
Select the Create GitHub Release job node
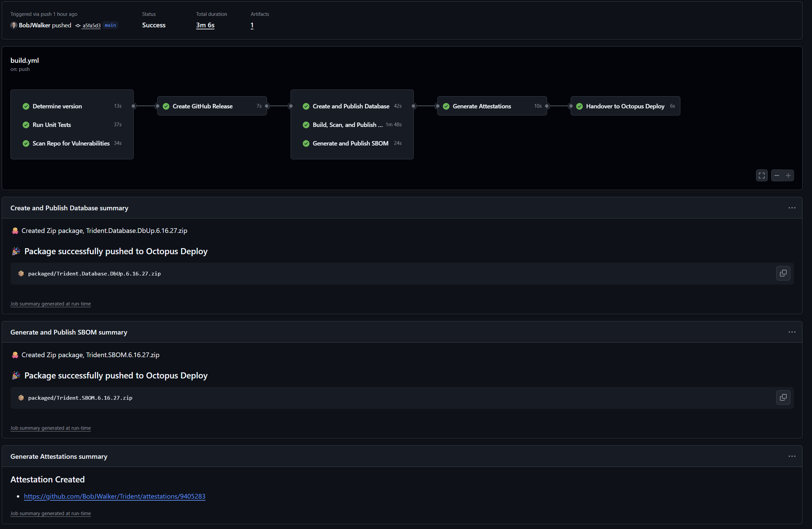(212, 106)
